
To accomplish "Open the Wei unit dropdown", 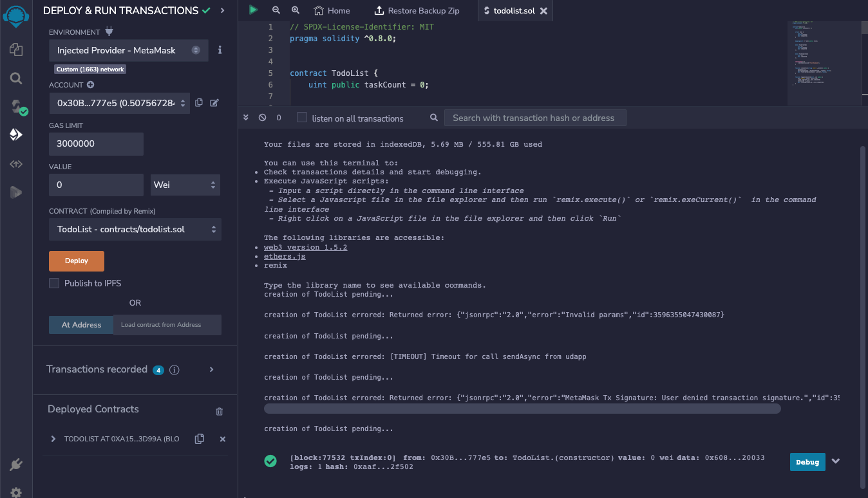I will pos(185,185).
